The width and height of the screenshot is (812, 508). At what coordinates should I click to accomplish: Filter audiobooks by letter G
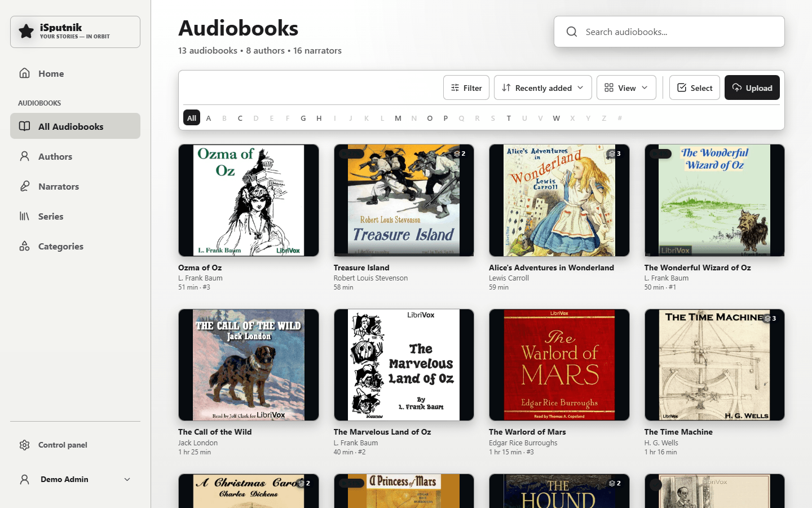click(303, 118)
